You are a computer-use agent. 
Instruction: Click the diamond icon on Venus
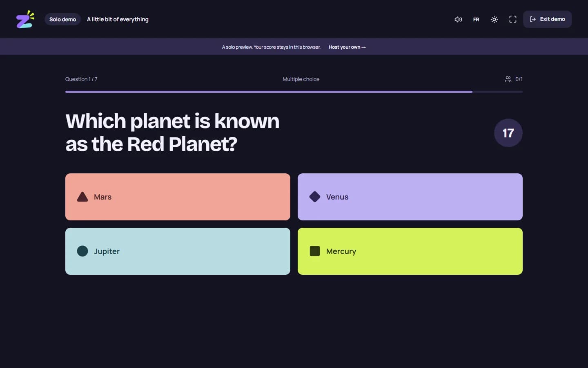coord(315,197)
